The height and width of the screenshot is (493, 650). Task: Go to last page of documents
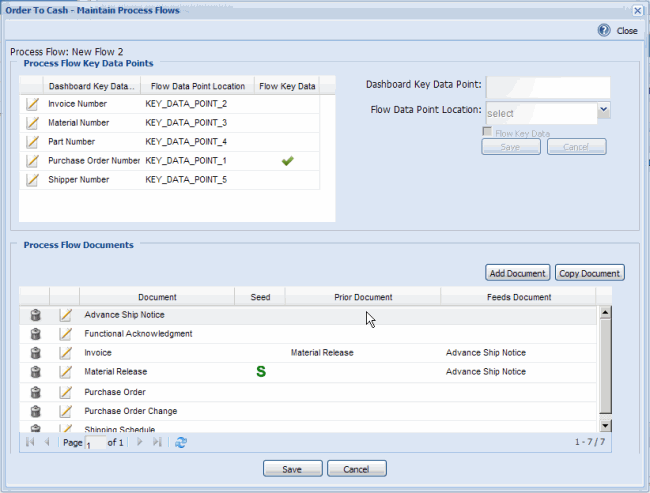157,442
